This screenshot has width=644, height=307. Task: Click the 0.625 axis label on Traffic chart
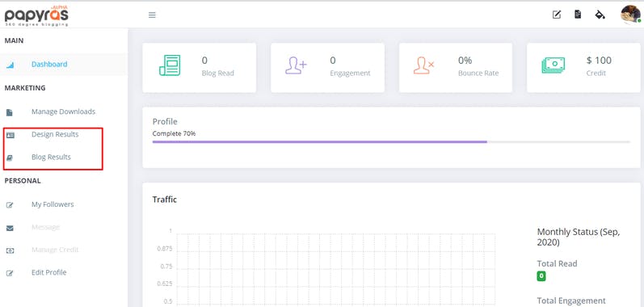click(x=164, y=284)
